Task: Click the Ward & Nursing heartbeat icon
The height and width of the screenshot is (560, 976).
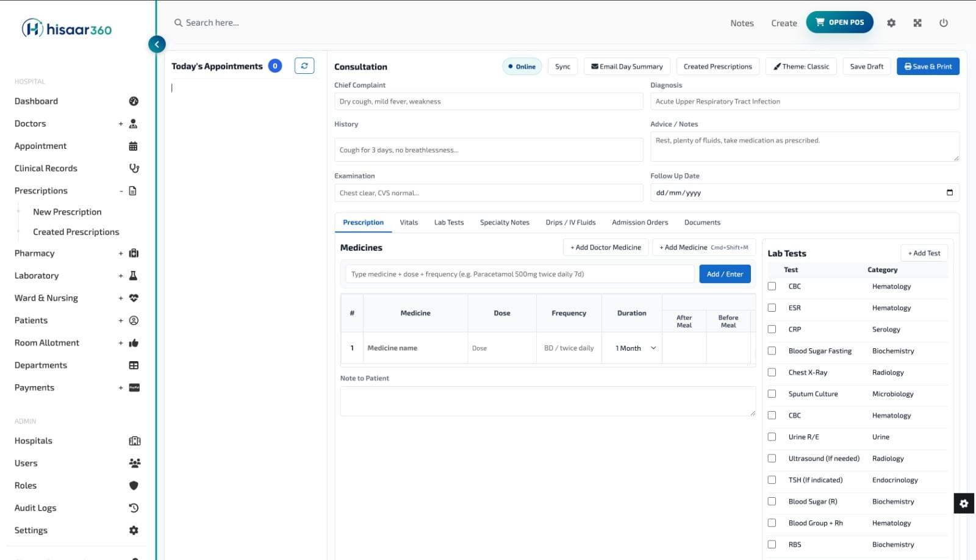Action: click(x=134, y=298)
